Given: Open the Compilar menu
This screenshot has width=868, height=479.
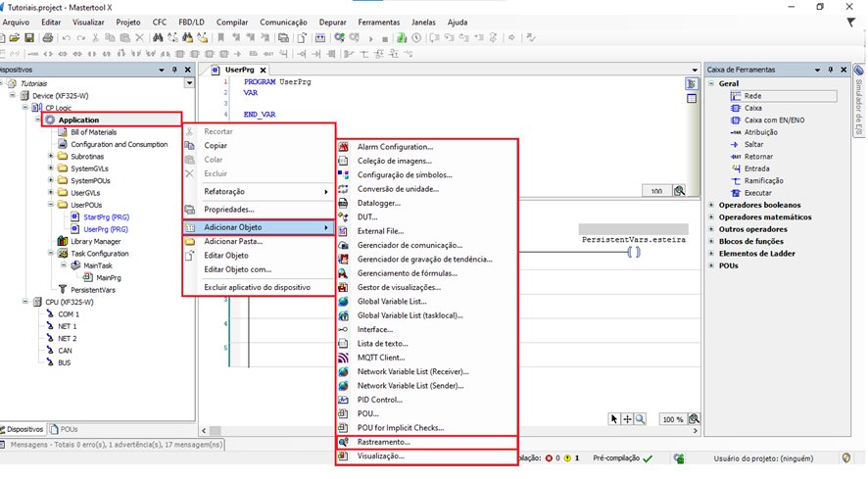Looking at the screenshot, I should click(x=232, y=22).
